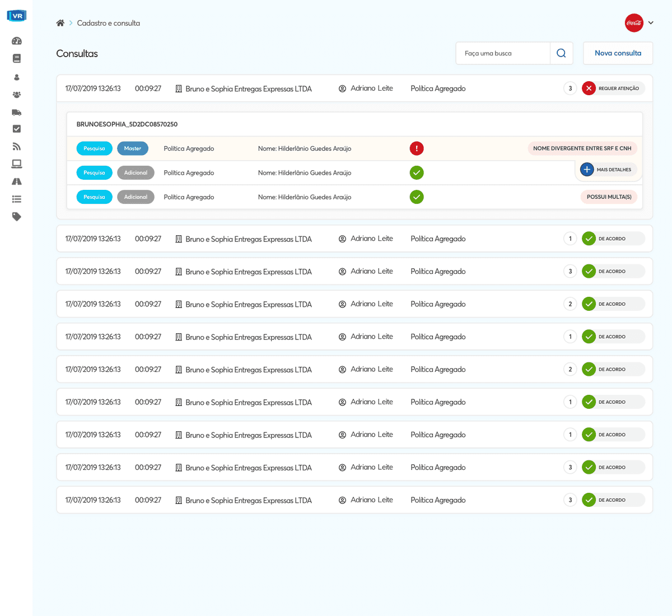Click the red alert status circle

(417, 148)
